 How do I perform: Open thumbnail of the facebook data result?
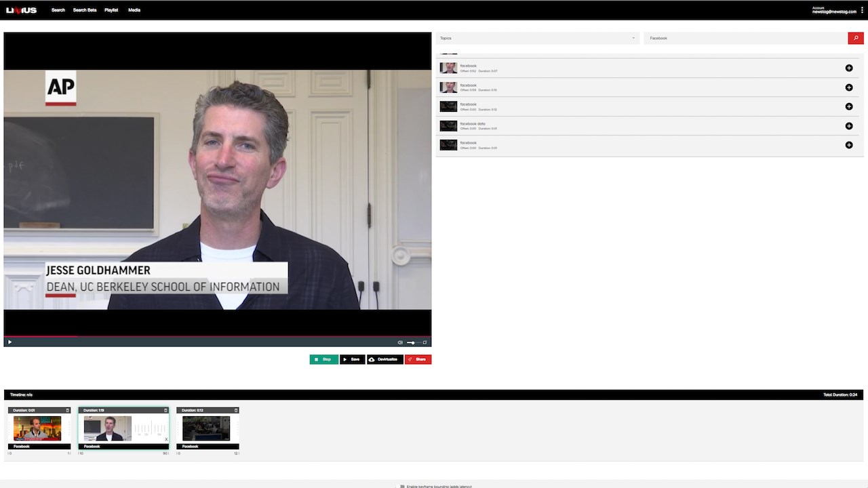[448, 126]
